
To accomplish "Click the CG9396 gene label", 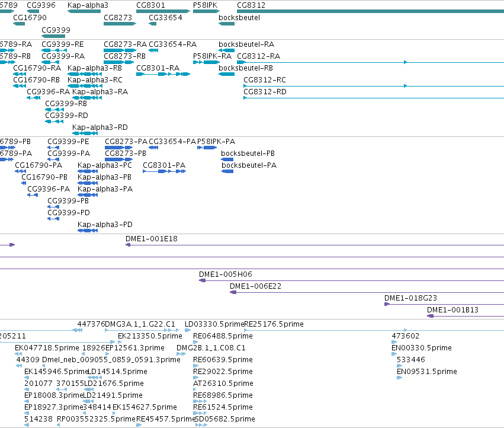I will [41, 5].
